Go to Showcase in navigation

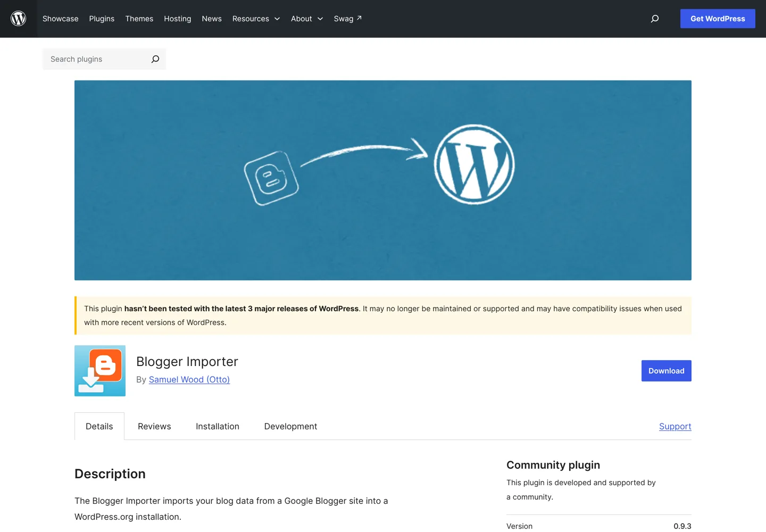pos(61,19)
